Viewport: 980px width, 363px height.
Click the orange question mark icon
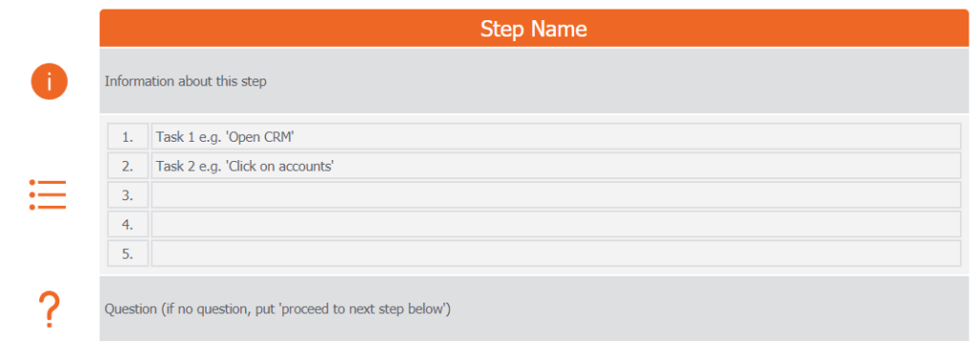(x=49, y=309)
